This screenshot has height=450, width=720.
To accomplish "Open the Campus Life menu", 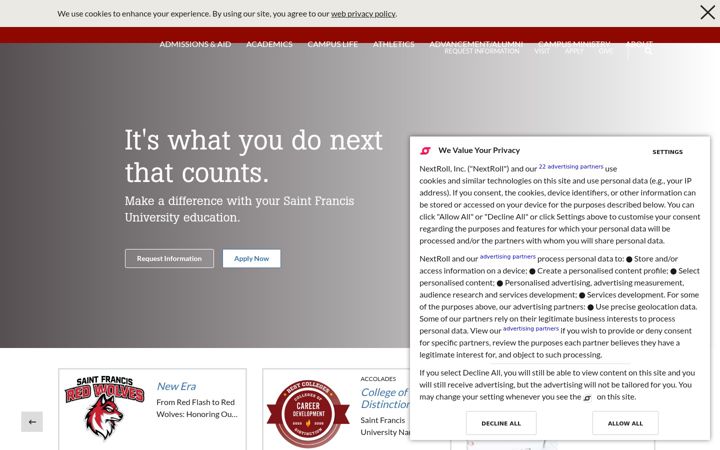I will 332,44.
